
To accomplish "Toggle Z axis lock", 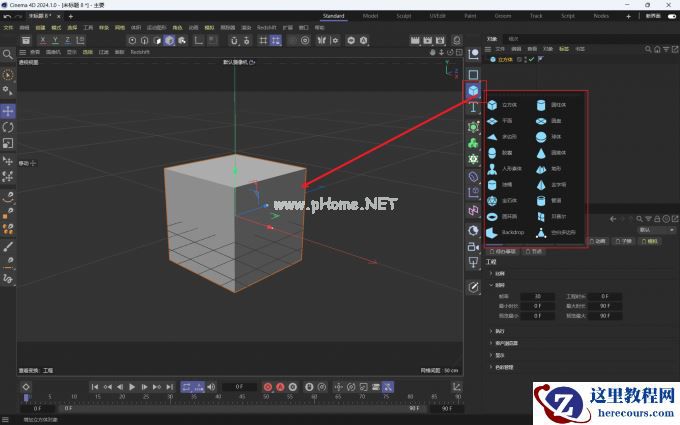I will (x=68, y=40).
